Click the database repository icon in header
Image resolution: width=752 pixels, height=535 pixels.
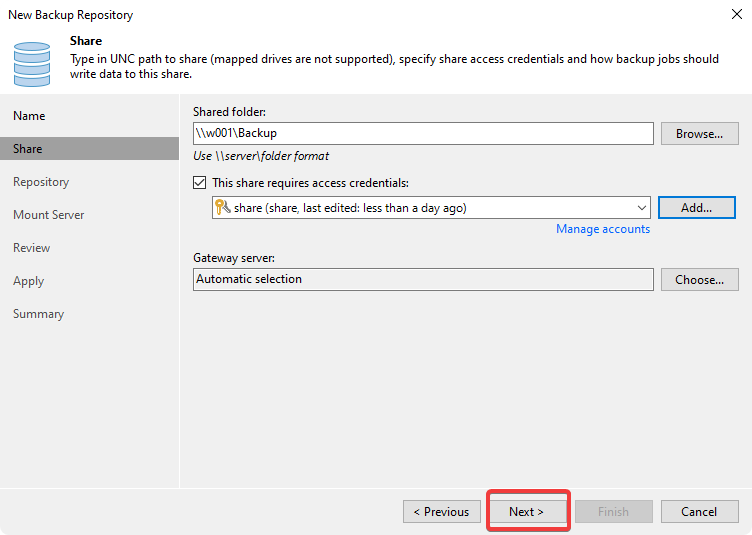[x=32, y=62]
